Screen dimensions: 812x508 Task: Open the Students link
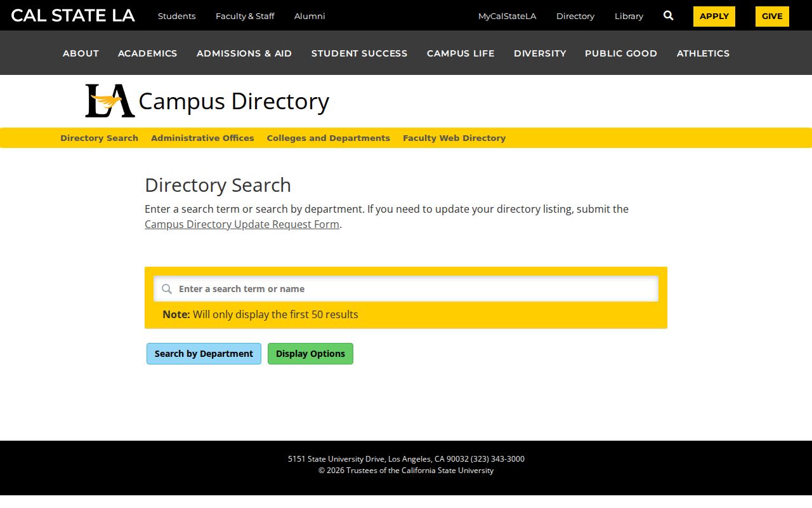176,16
